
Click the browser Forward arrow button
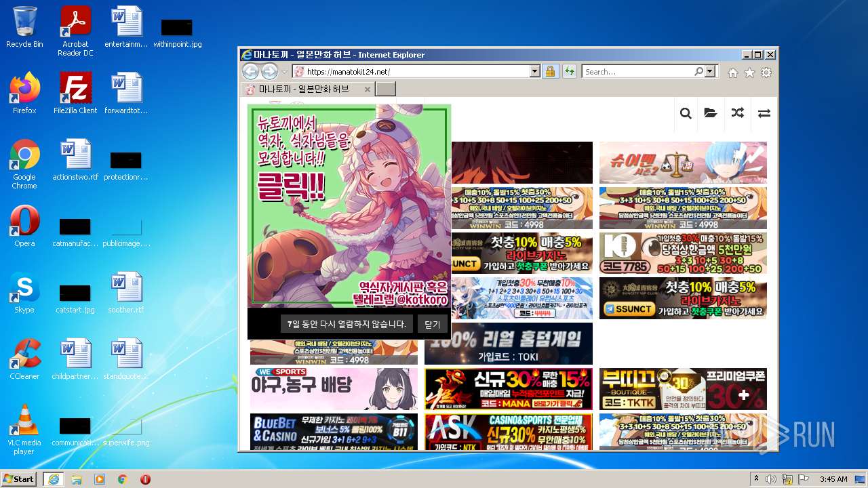pos(269,71)
